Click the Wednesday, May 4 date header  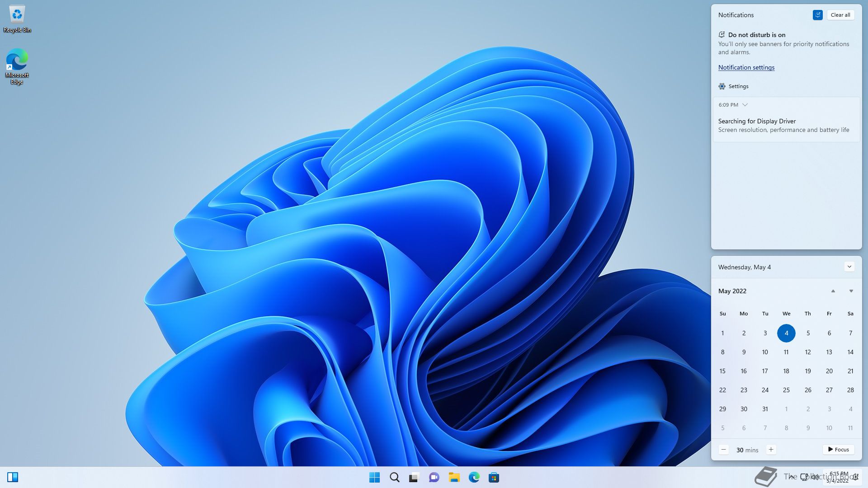(x=745, y=267)
